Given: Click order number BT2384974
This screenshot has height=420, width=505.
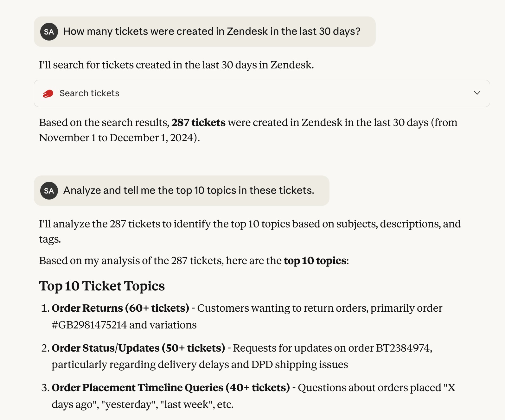Looking at the screenshot, I should [x=403, y=348].
